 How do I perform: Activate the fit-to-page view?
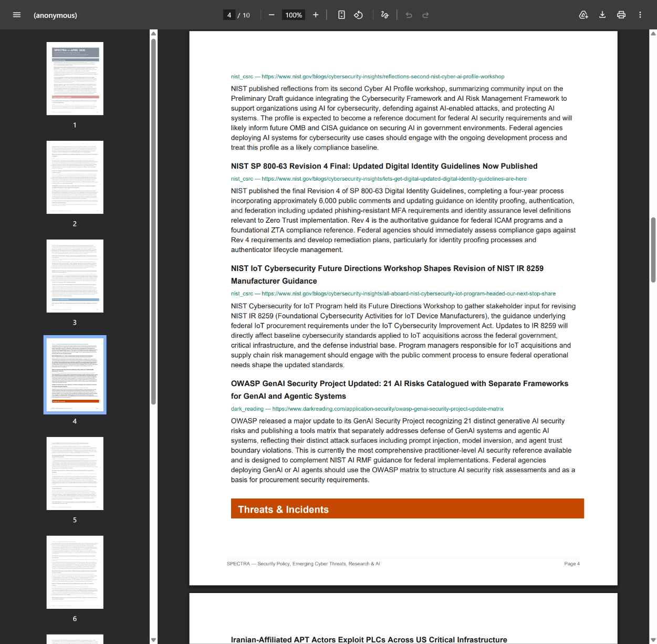[x=341, y=15]
